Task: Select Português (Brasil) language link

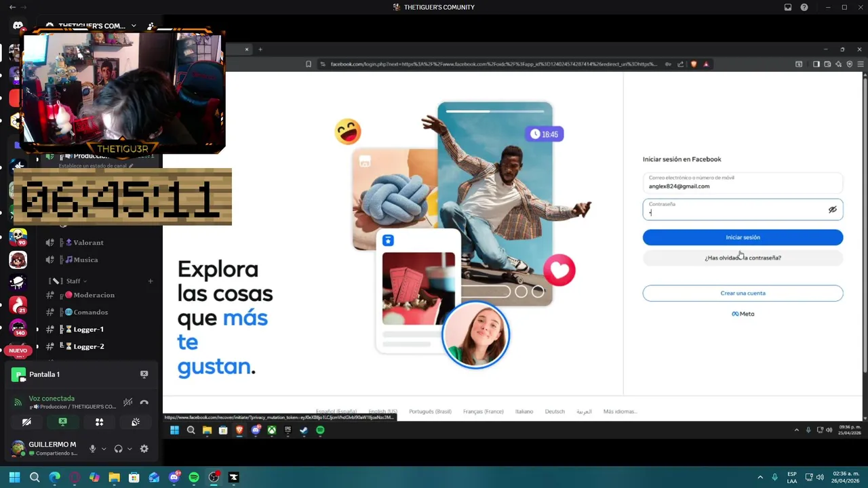Action: coord(430,411)
